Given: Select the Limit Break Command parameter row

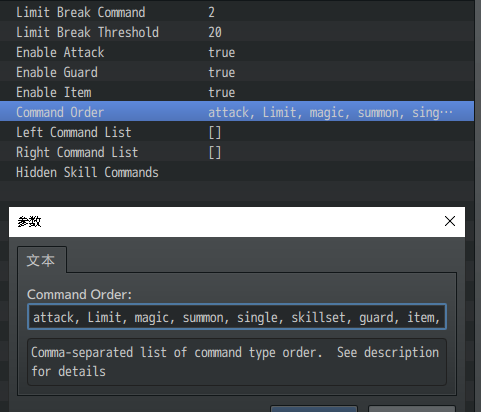Looking at the screenshot, I should tap(237, 12).
